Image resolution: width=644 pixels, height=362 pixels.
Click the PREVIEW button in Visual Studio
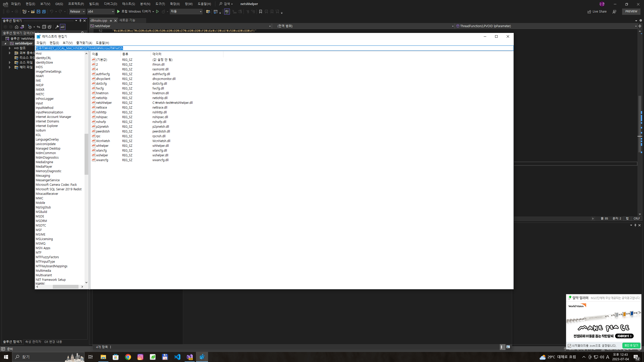631,12
